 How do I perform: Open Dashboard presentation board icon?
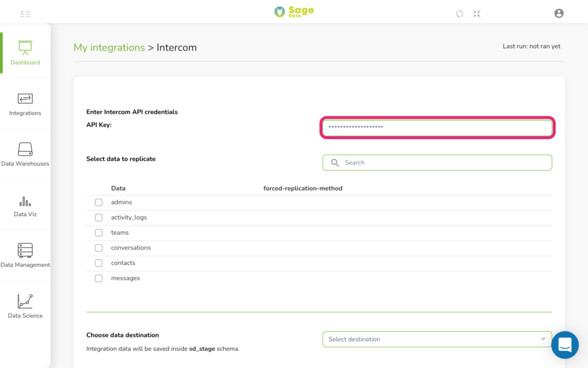25,48
